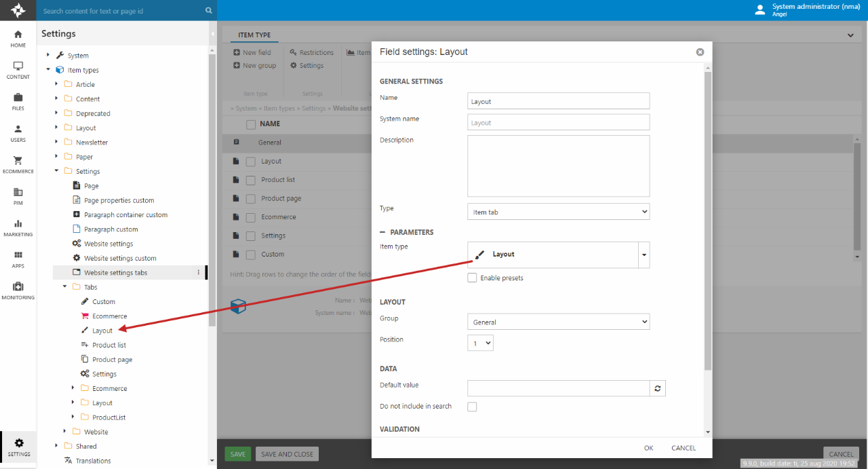Viewport: 868px width, 469px height.
Task: Select Website settings custom in the tree
Action: [119, 259]
